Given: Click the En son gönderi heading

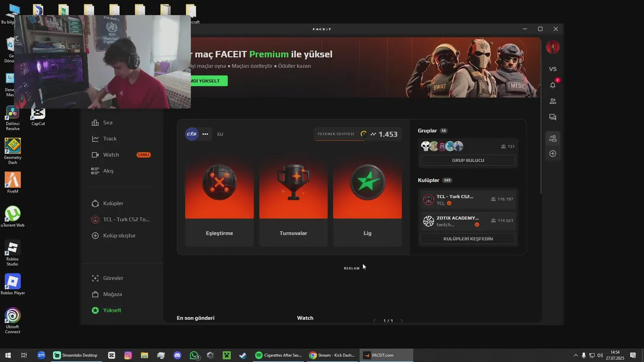Looking at the screenshot, I should point(195,318).
